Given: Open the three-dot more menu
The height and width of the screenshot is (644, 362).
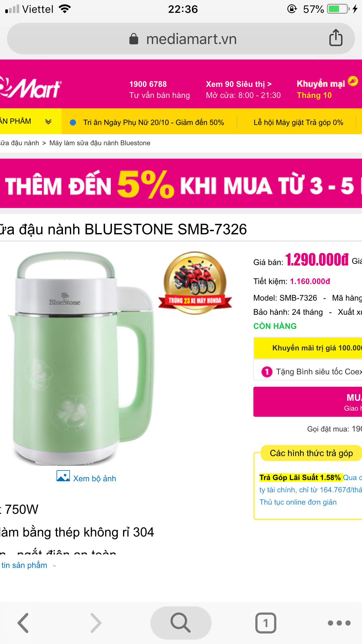Looking at the screenshot, I should pos(339,623).
